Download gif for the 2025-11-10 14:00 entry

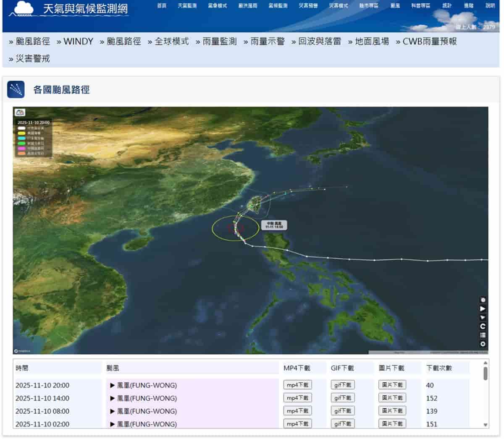[343, 398]
